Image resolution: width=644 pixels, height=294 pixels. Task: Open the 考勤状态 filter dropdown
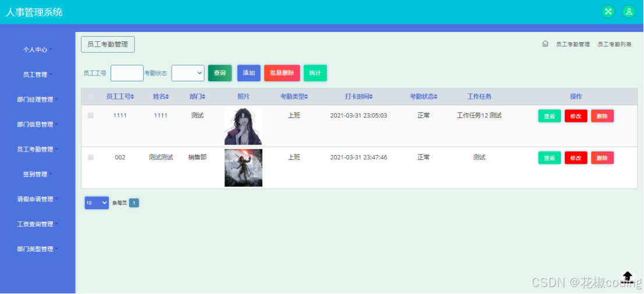click(x=188, y=73)
